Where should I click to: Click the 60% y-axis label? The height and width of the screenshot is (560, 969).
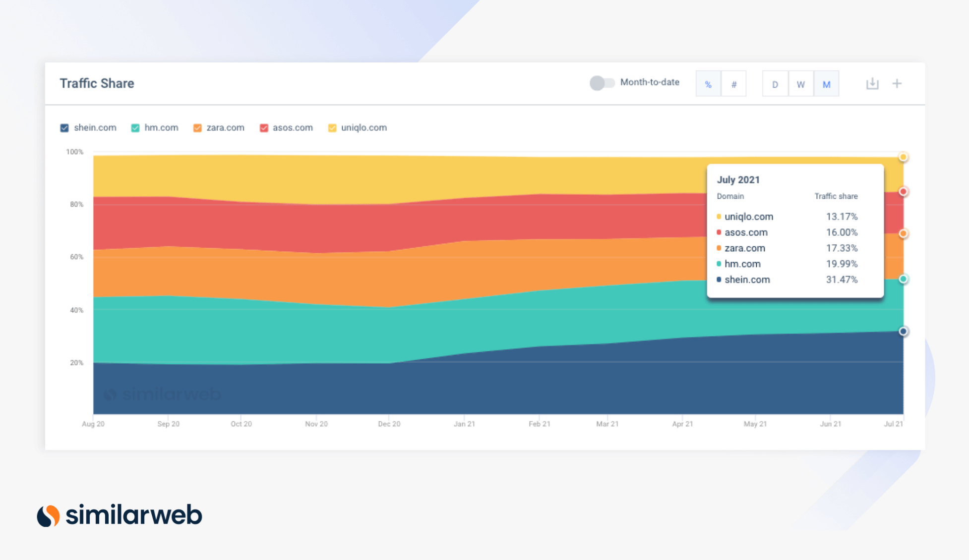(x=76, y=257)
